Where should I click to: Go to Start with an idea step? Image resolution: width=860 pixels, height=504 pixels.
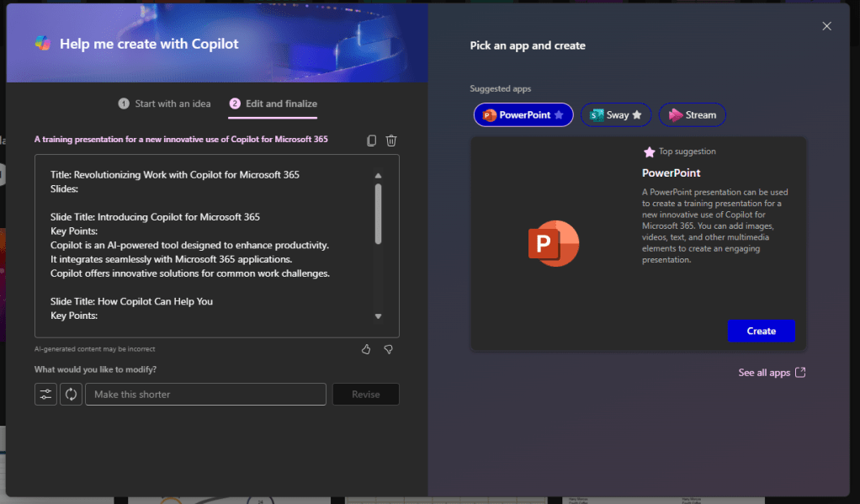pyautogui.click(x=165, y=103)
